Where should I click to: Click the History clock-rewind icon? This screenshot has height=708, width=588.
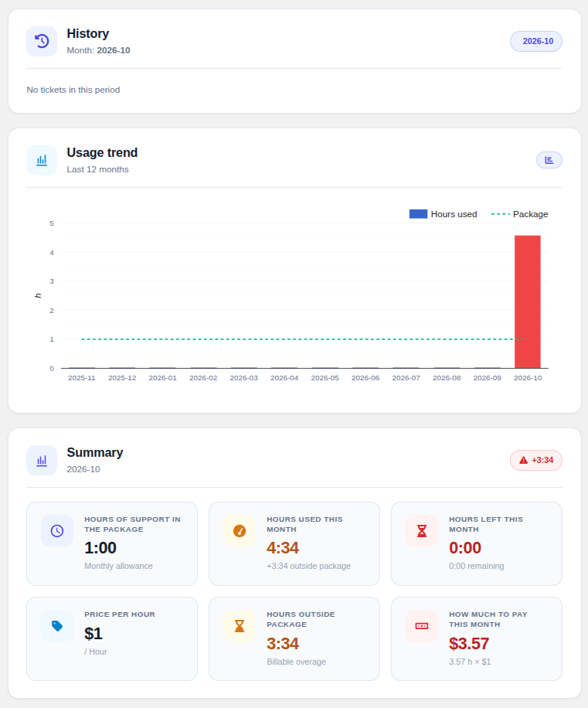(42, 42)
